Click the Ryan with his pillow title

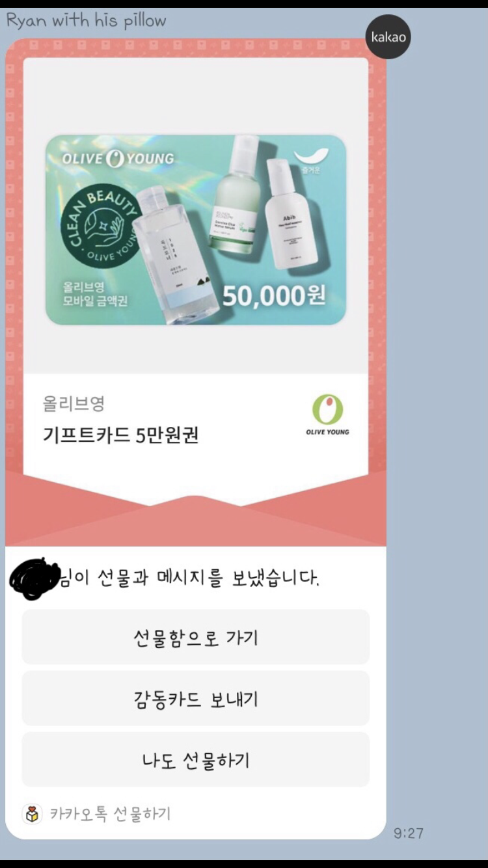[x=86, y=20]
